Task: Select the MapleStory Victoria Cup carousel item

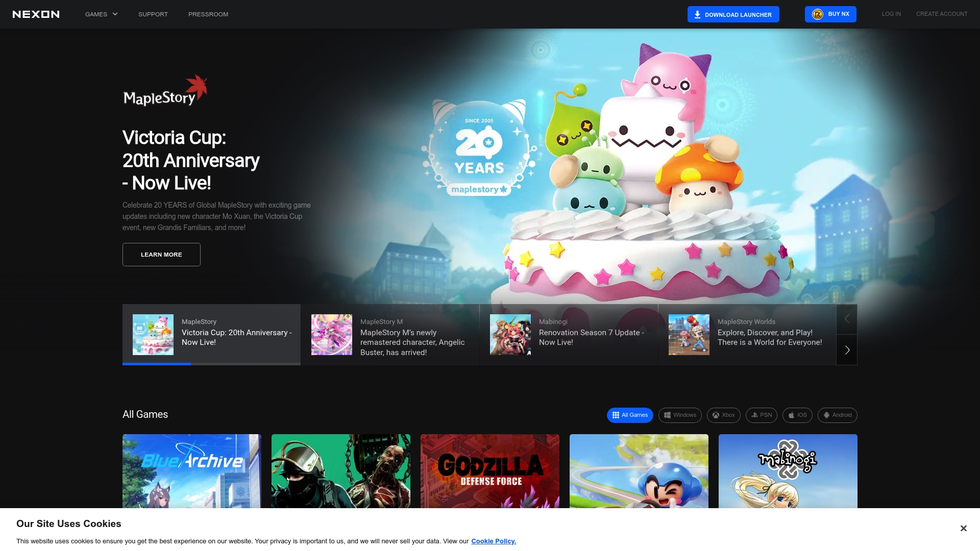Action: coord(211,335)
